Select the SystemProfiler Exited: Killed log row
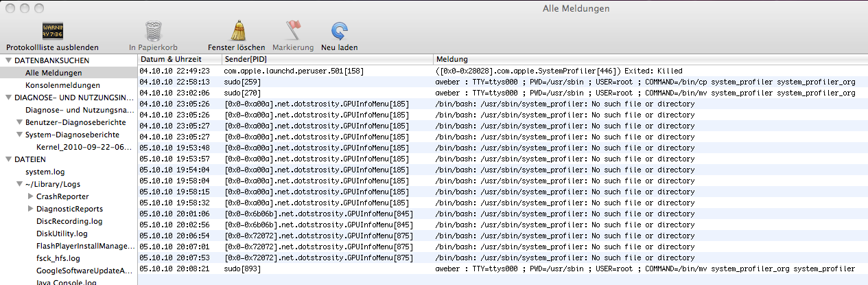Viewport: 868px width, 285px height. 480,71
